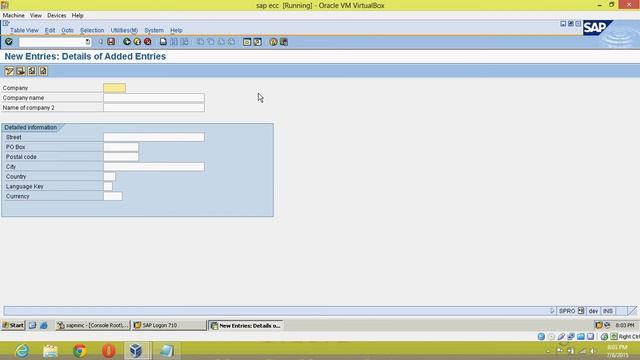The height and width of the screenshot is (360, 640).
Task: Click the Company name input field
Action: tap(154, 98)
